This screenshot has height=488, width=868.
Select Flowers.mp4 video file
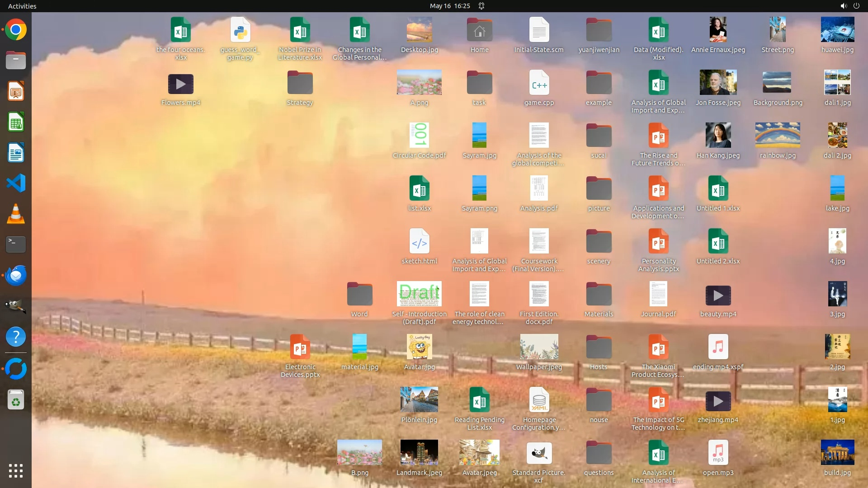pos(181,84)
